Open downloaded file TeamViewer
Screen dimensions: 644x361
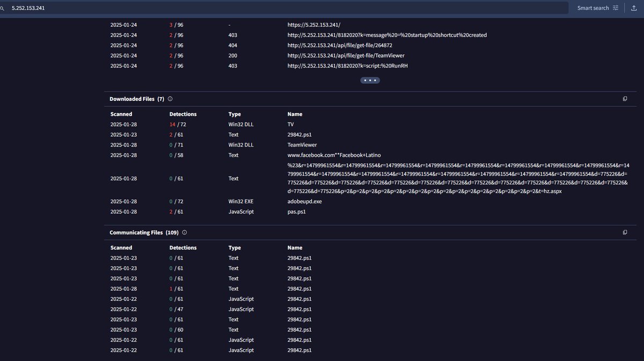[302, 145]
